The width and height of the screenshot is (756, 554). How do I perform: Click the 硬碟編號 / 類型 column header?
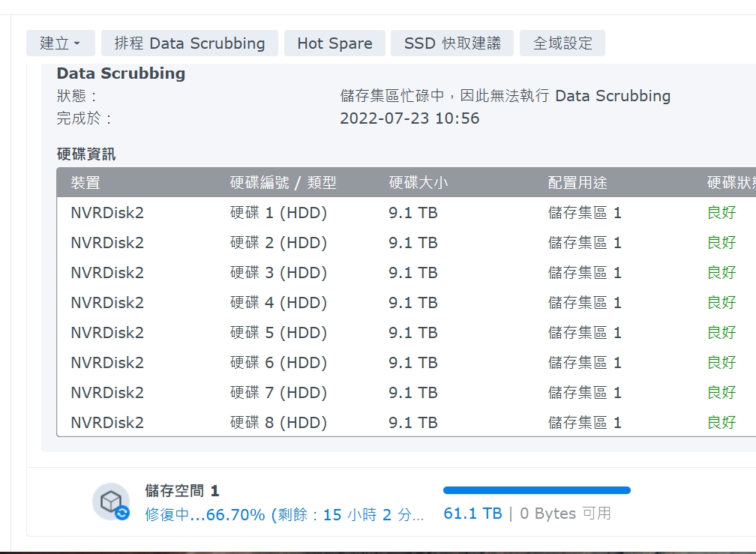(x=283, y=183)
